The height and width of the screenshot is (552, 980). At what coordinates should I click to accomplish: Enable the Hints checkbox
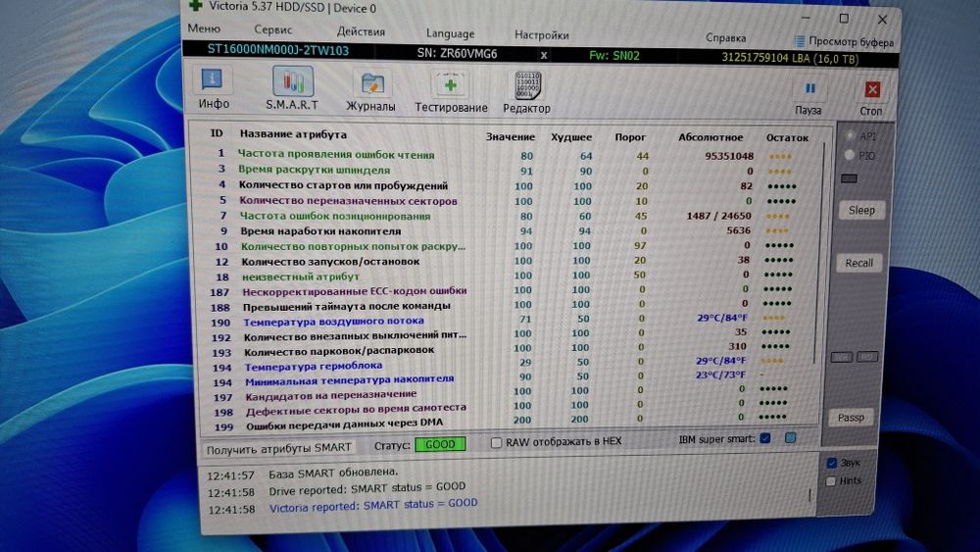point(830,480)
